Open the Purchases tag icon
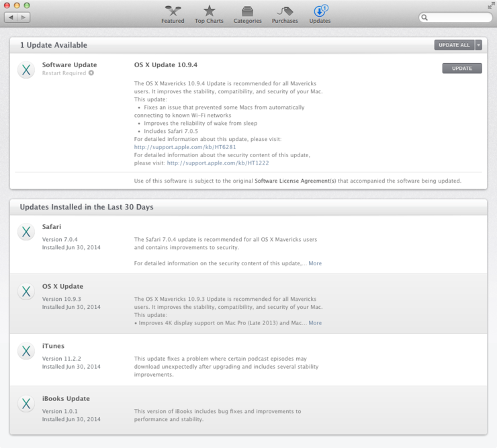Image resolution: width=497 pixels, height=448 pixels. tap(285, 11)
